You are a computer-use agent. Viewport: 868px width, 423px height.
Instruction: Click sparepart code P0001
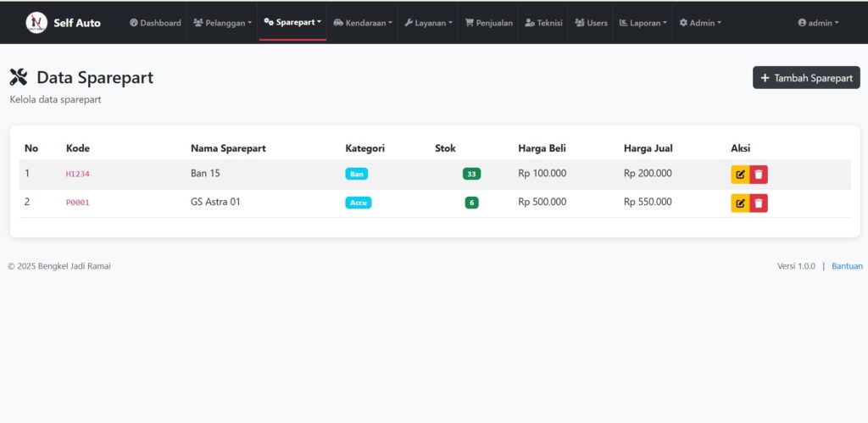pos(77,203)
